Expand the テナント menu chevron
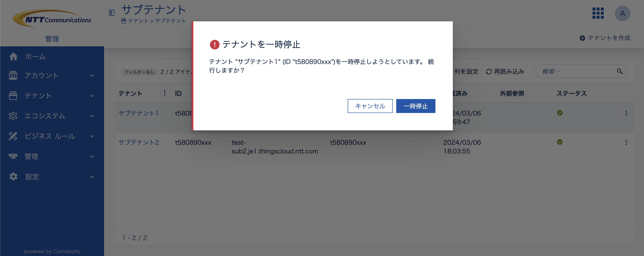This screenshot has height=256, width=644. (92, 96)
